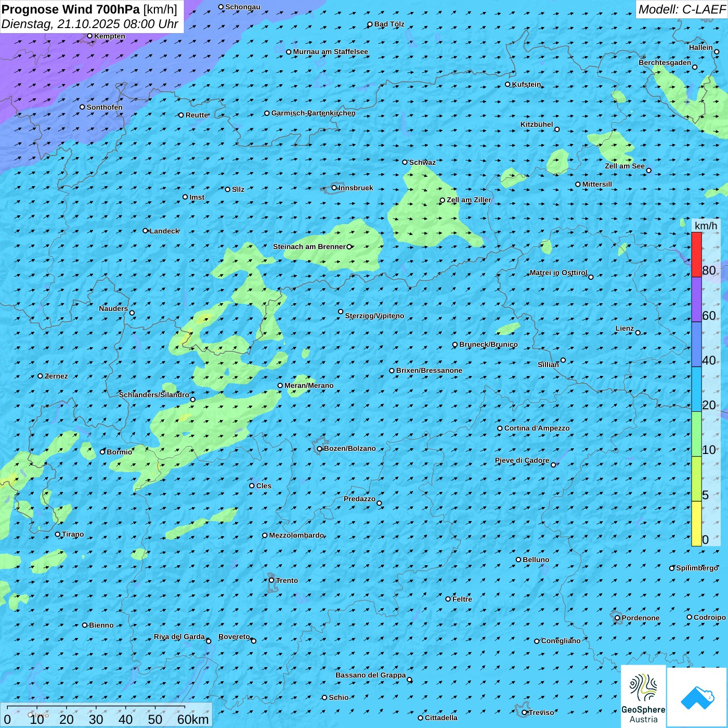Click the Zell am Ziller label
Viewport: 728px width, 728px height.
469,200
